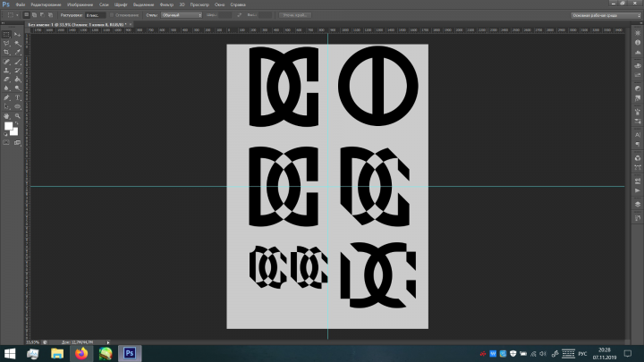Select the Rectangular Marquee tool
This screenshot has height=362, width=644.
[6, 35]
